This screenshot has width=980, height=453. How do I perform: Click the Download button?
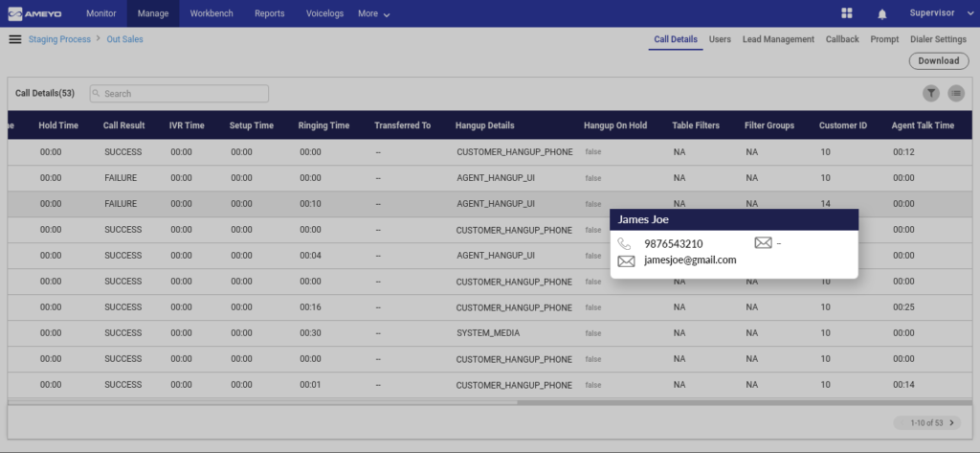pyautogui.click(x=939, y=60)
